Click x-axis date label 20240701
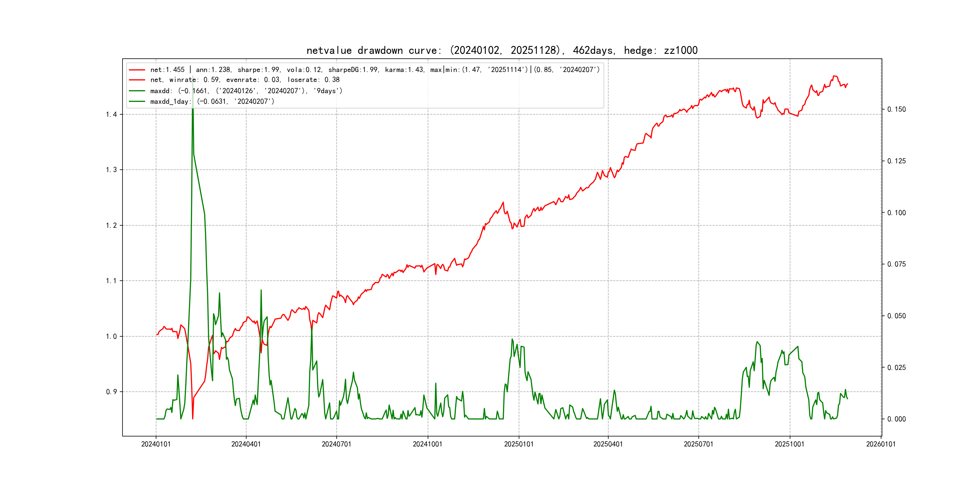 336,444
